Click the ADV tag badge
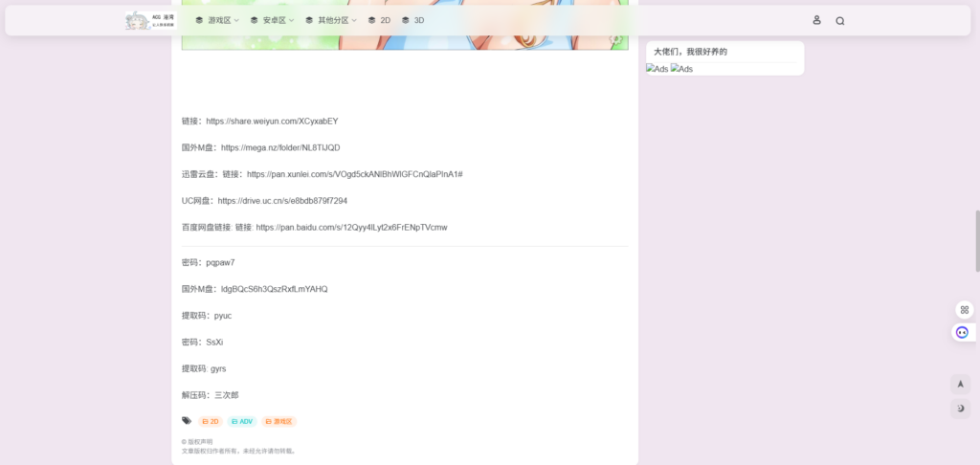 242,421
